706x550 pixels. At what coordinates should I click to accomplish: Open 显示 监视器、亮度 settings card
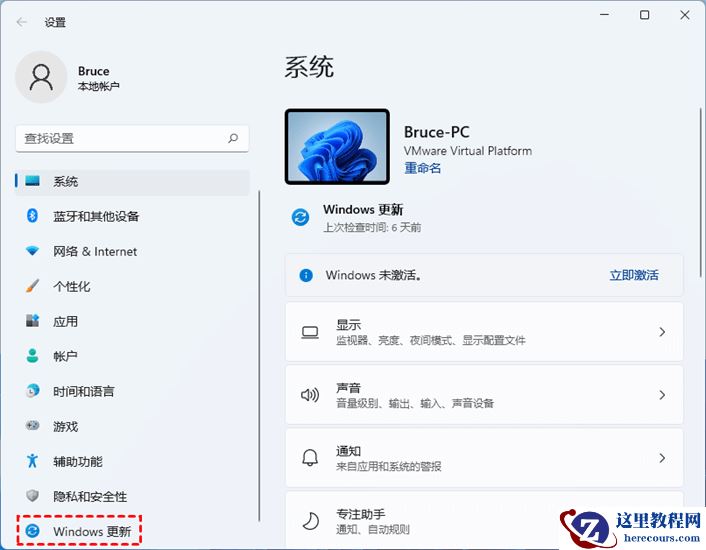tap(484, 332)
